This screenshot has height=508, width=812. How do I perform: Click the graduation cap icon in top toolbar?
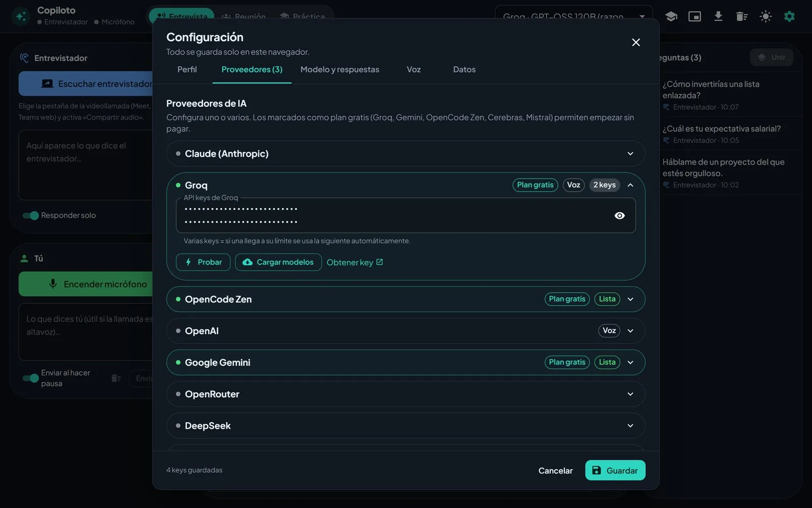click(x=671, y=16)
